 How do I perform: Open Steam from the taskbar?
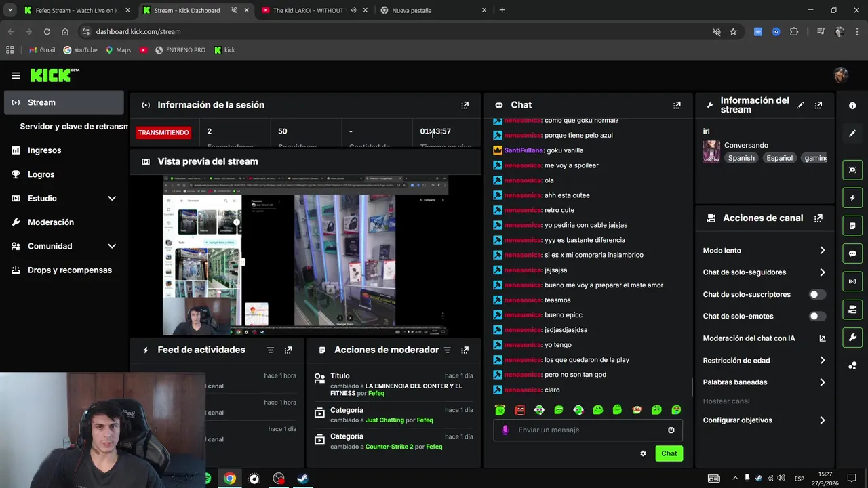pyautogui.click(x=302, y=479)
